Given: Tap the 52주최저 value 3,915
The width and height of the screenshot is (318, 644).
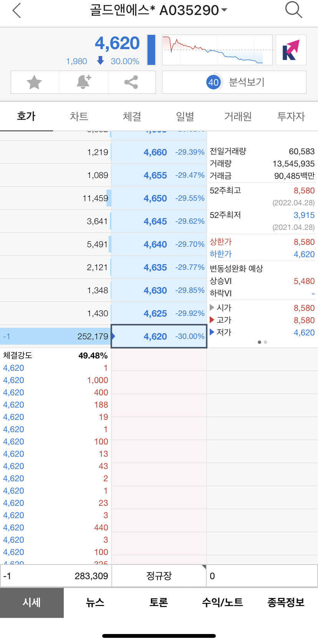Looking at the screenshot, I should point(304,215).
